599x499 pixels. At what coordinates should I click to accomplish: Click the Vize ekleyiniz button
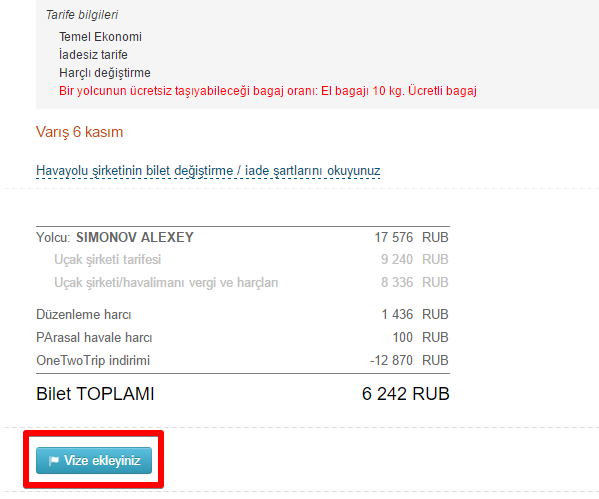[94, 460]
